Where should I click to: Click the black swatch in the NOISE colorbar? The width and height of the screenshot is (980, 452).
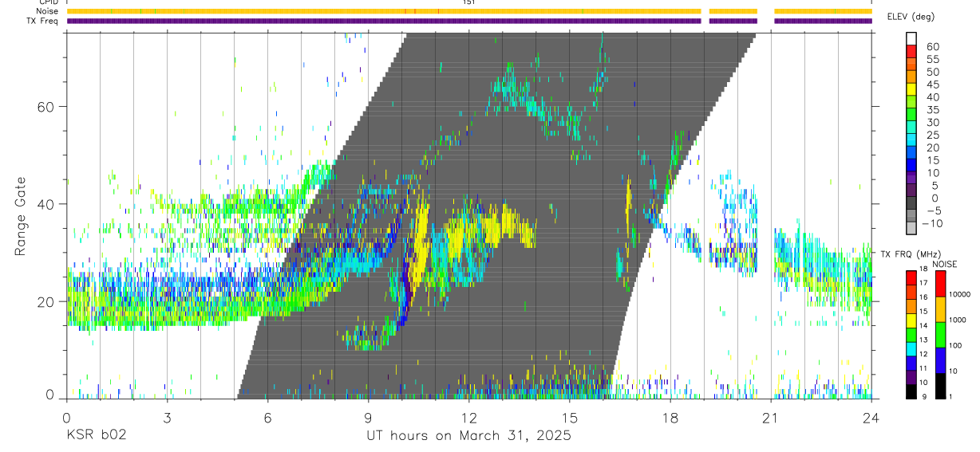(940, 386)
